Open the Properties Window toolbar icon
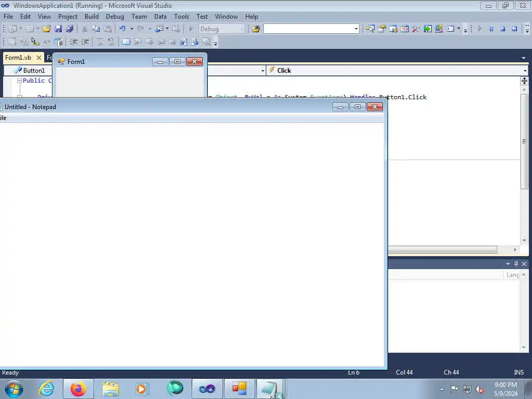This screenshot has height=399, width=532. pyautogui.click(x=382, y=29)
